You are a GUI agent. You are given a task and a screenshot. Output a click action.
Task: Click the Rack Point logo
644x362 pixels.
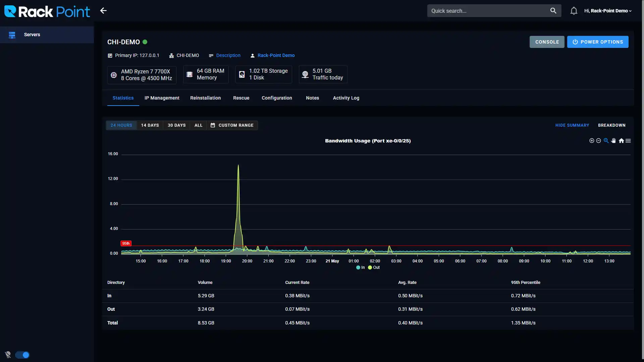(47, 11)
